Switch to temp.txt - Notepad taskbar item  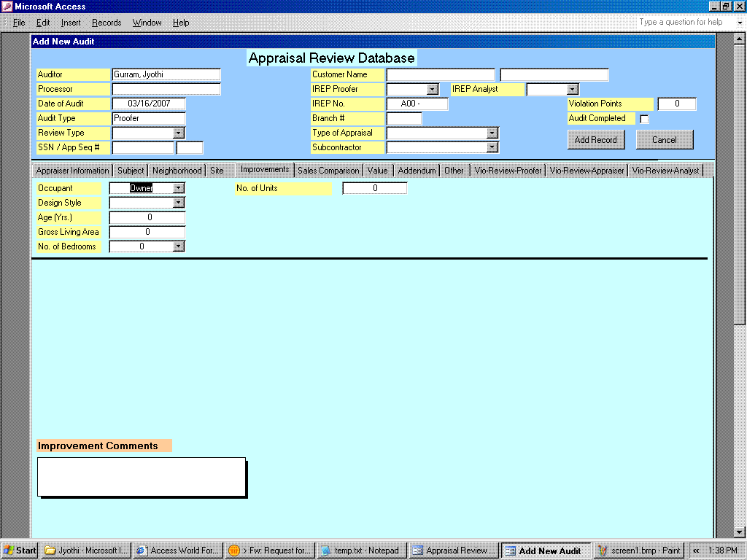362,551
